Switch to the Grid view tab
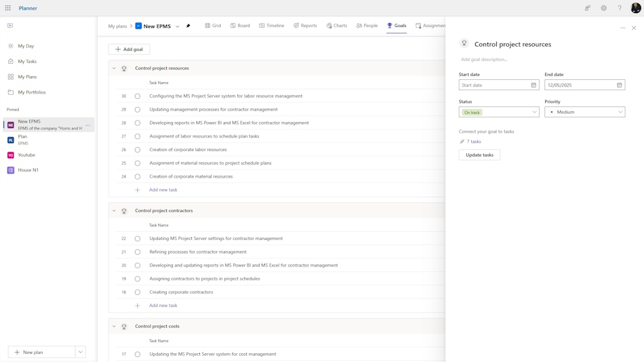 pyautogui.click(x=213, y=26)
